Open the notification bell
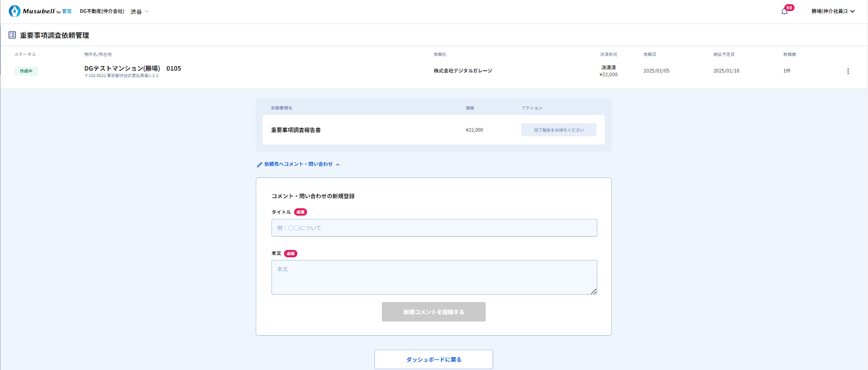This screenshot has width=868, height=370. (x=784, y=11)
